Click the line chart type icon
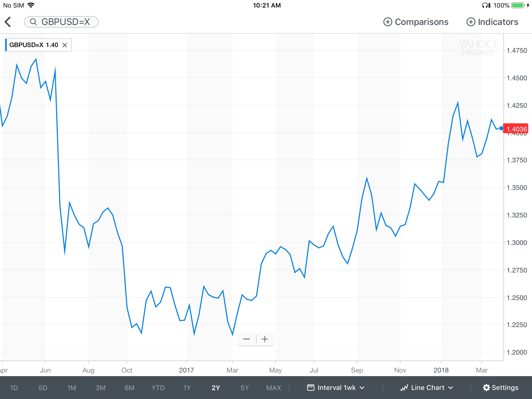Image resolution: width=532 pixels, height=399 pixels. [x=404, y=388]
